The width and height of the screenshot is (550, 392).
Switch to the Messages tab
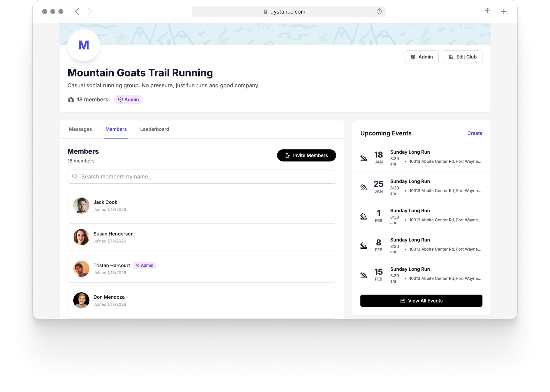coord(80,129)
